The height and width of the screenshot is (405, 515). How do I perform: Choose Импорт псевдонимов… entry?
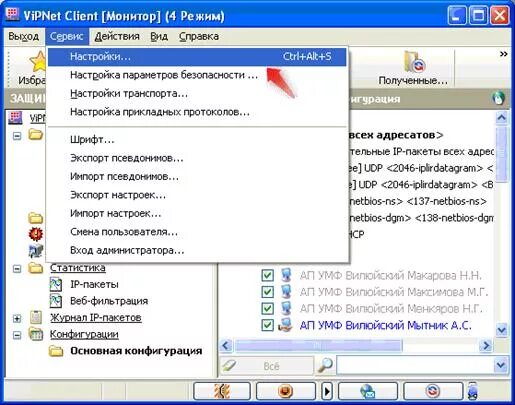(x=197, y=176)
